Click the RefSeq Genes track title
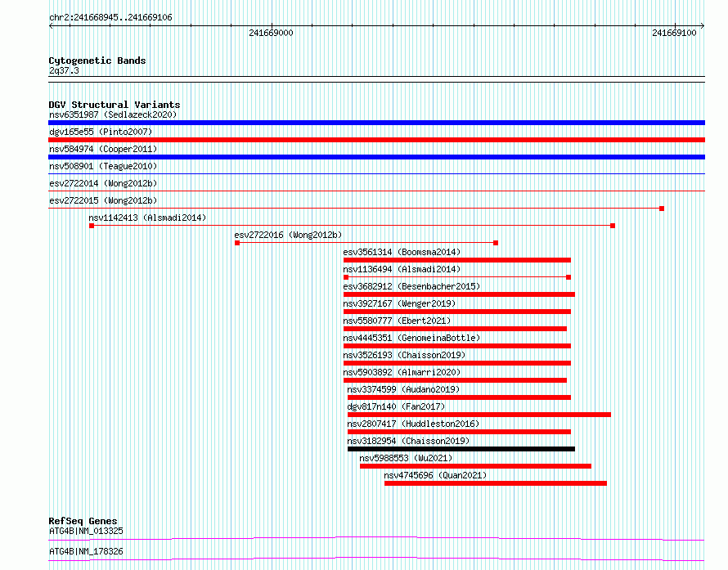 (83, 521)
